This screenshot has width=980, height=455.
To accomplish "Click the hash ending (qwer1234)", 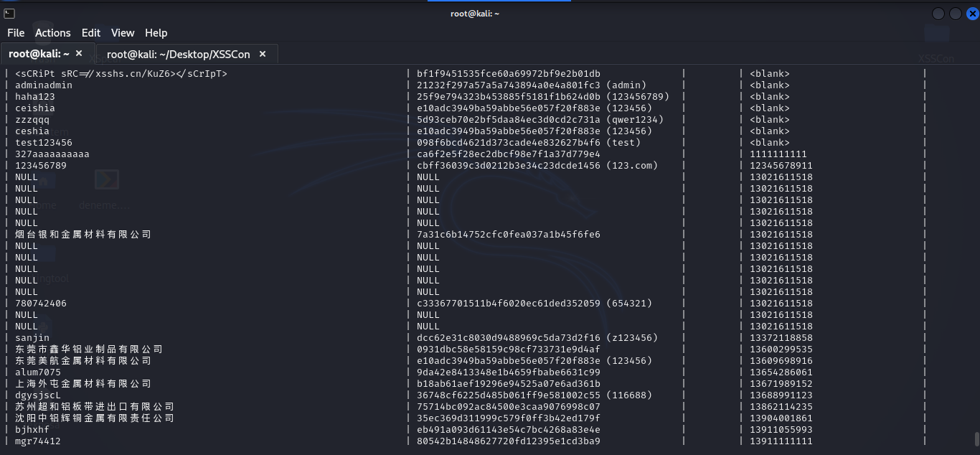I will [540, 120].
